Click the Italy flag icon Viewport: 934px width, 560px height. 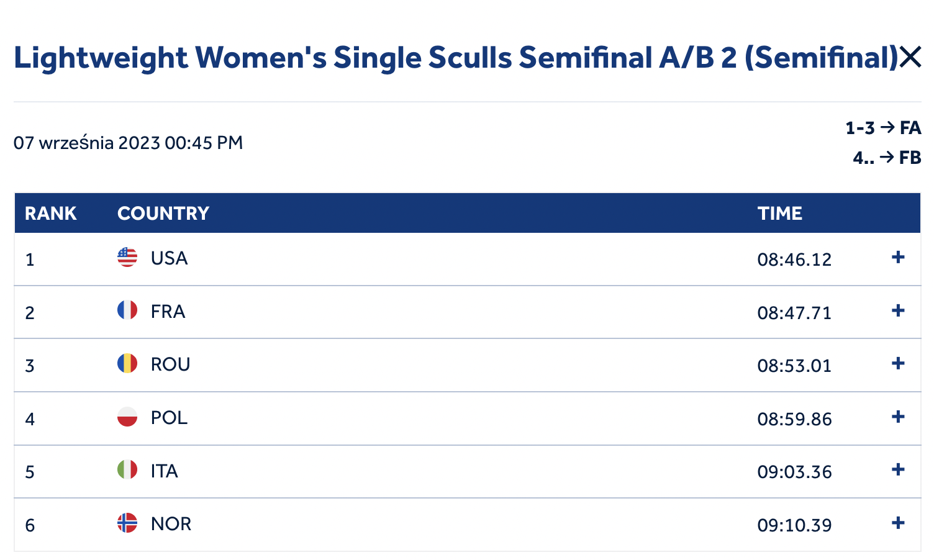point(127,469)
